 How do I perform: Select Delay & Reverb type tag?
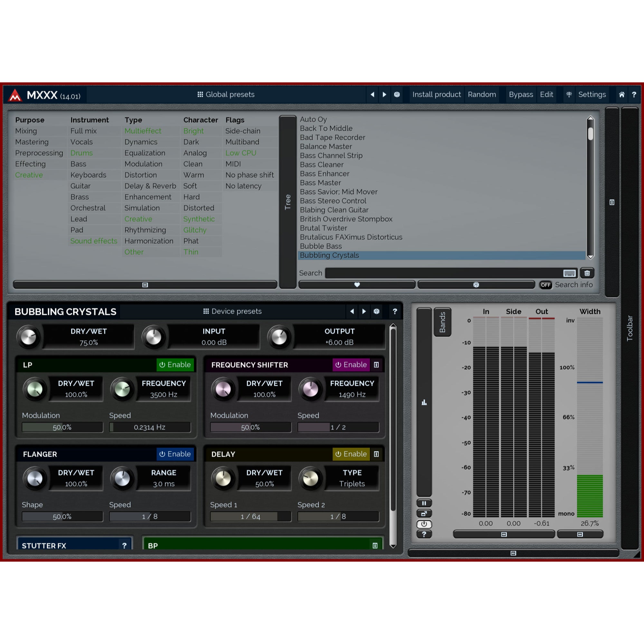(150, 186)
